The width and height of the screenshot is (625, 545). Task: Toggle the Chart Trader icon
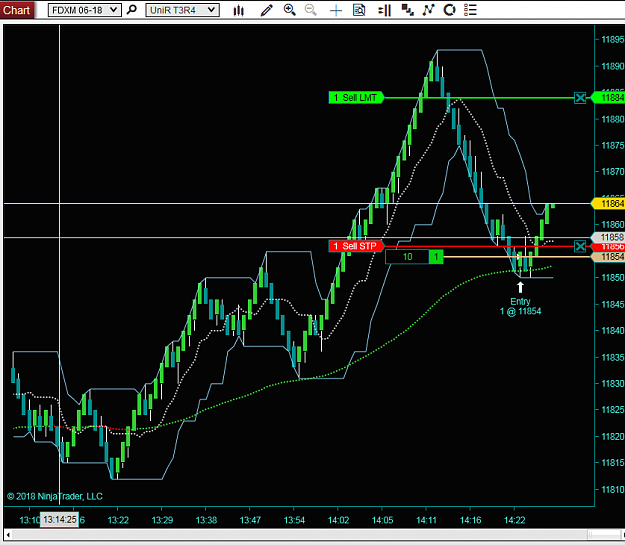385,10
